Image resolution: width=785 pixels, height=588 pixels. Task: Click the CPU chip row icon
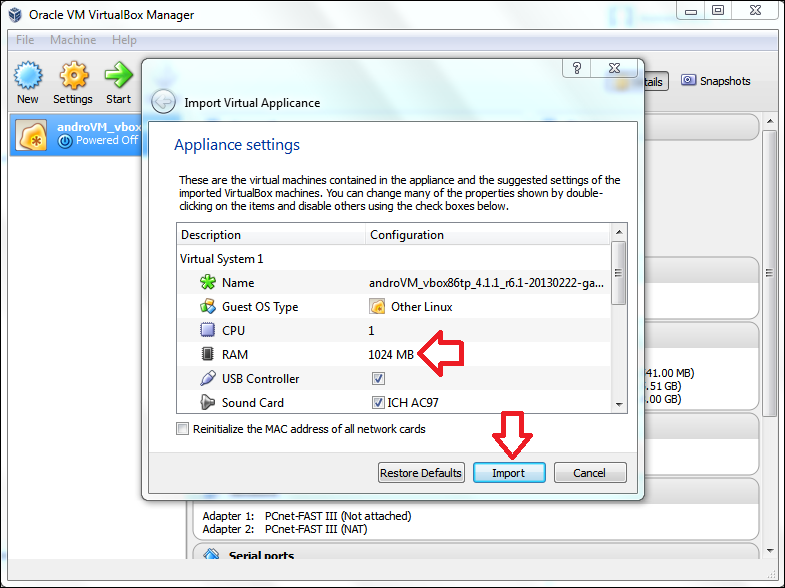point(207,330)
